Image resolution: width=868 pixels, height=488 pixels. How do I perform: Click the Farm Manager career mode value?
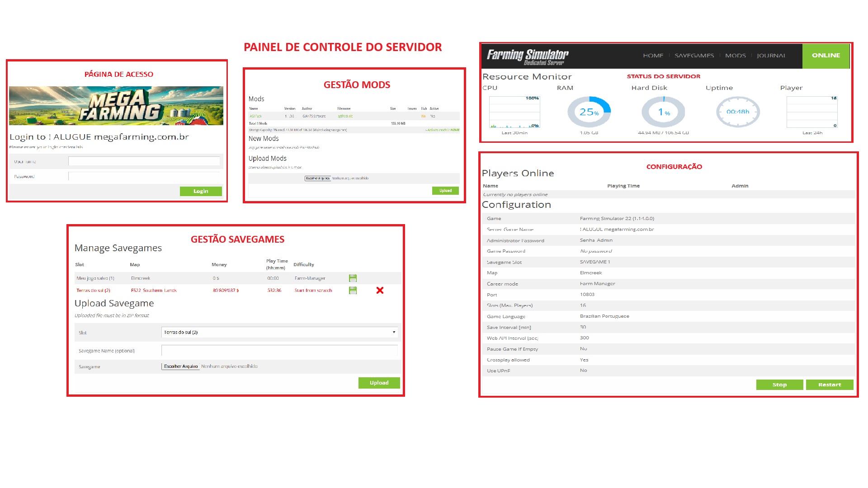point(598,284)
